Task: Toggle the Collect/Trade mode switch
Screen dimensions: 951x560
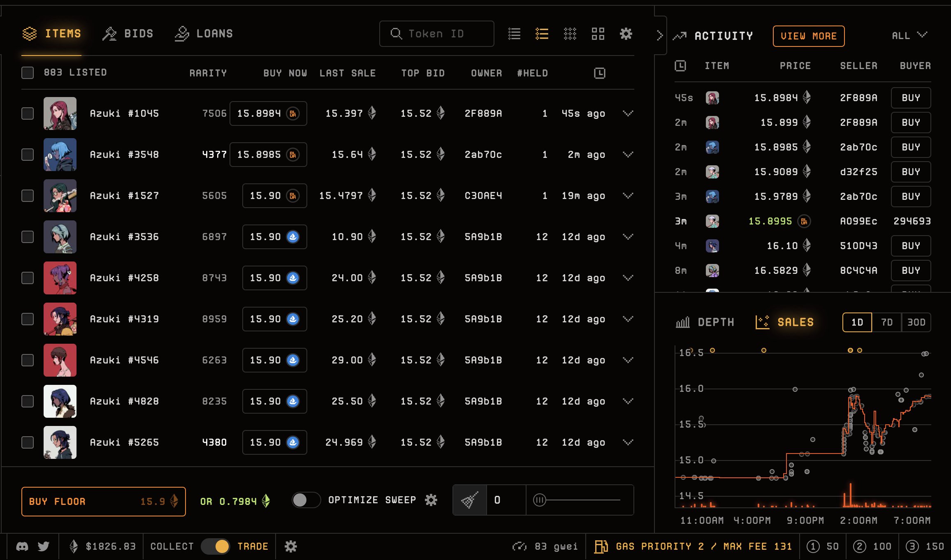Action: [x=216, y=546]
